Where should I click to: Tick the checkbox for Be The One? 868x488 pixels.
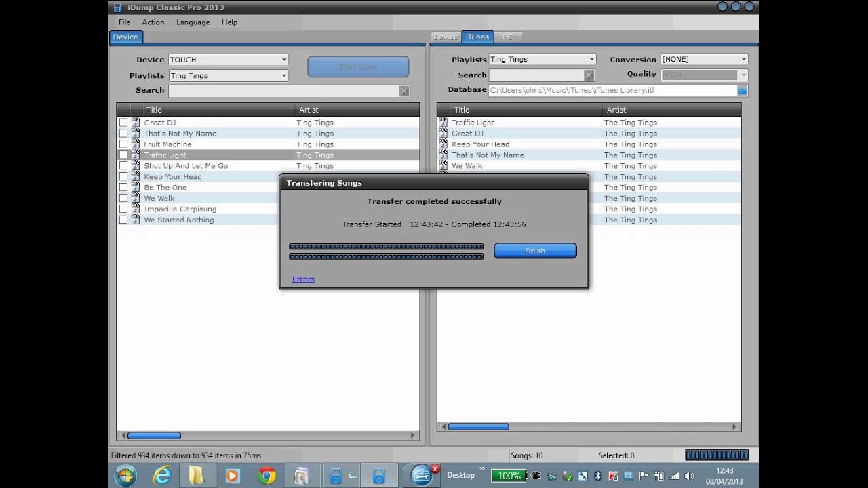[x=123, y=188]
